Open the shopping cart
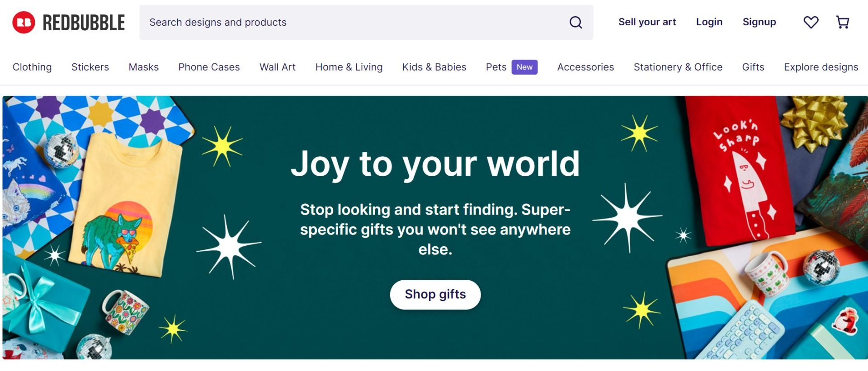 tap(842, 22)
